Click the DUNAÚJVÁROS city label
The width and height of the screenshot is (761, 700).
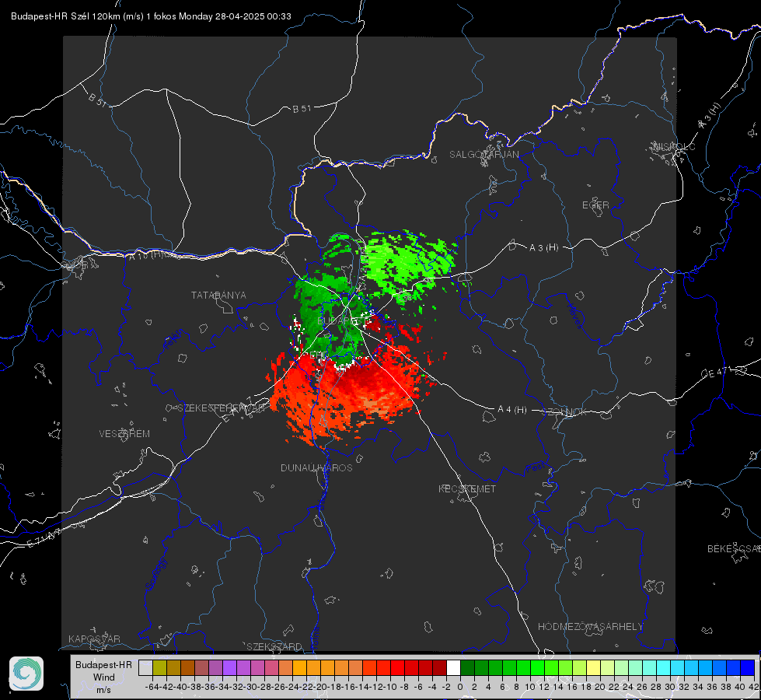coord(316,467)
